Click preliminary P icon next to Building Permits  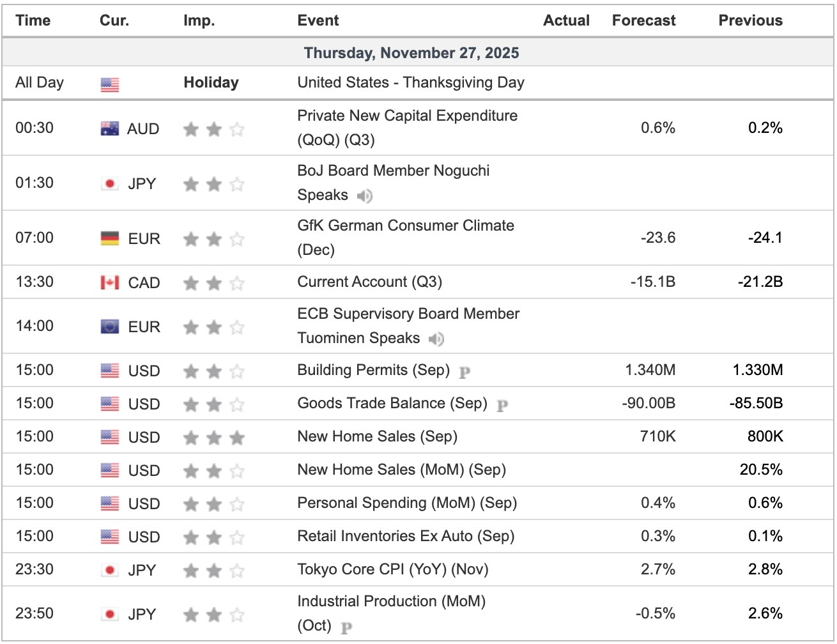point(465,372)
